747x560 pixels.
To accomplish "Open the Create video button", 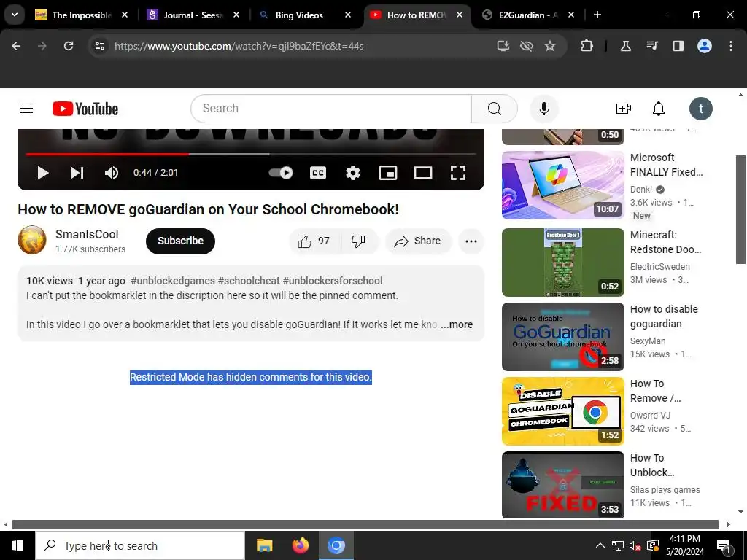I will point(623,109).
